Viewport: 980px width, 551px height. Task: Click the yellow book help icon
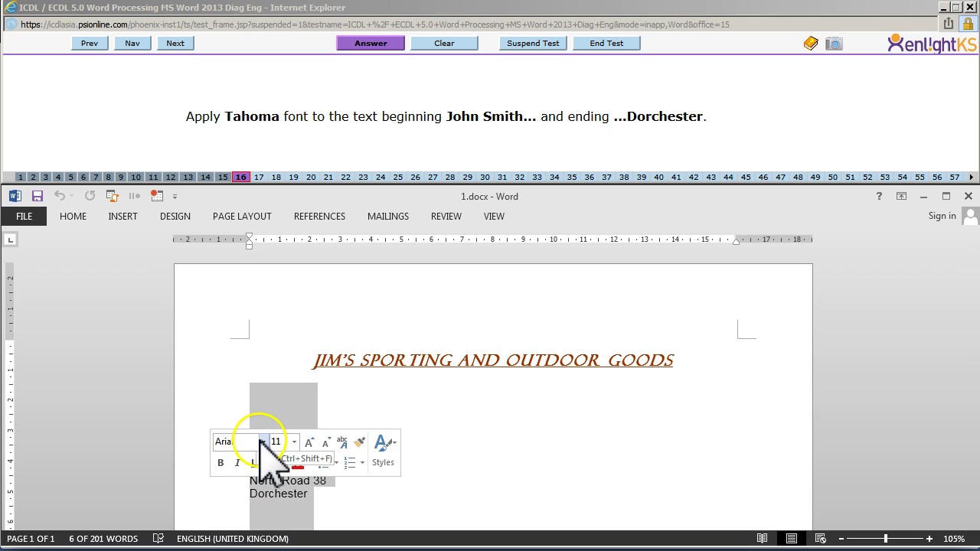click(811, 44)
